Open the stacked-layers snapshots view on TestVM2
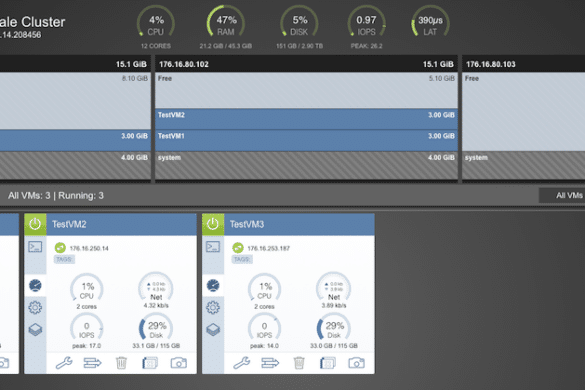 coord(35,330)
